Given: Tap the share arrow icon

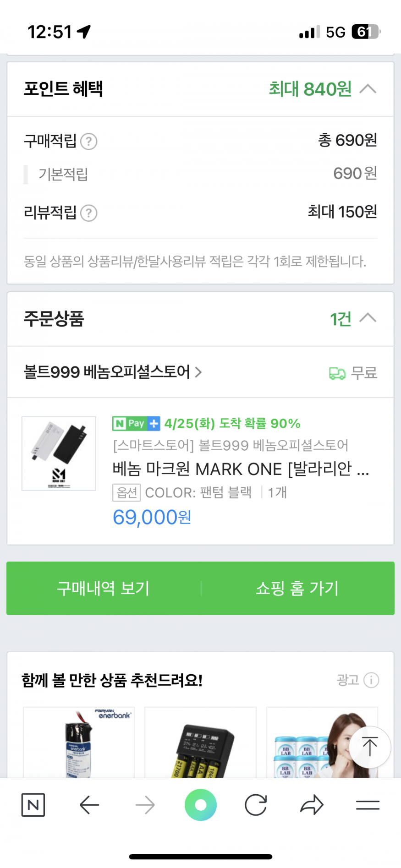Looking at the screenshot, I should pos(312,805).
